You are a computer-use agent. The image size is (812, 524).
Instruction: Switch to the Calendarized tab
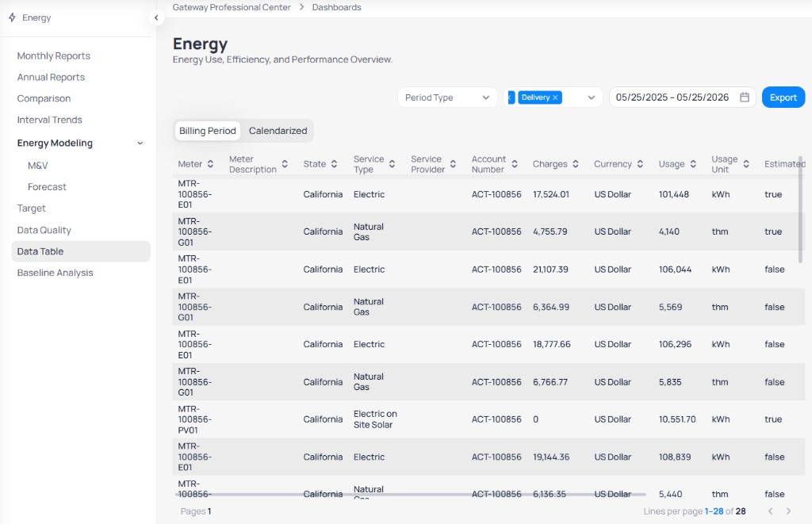pos(278,131)
